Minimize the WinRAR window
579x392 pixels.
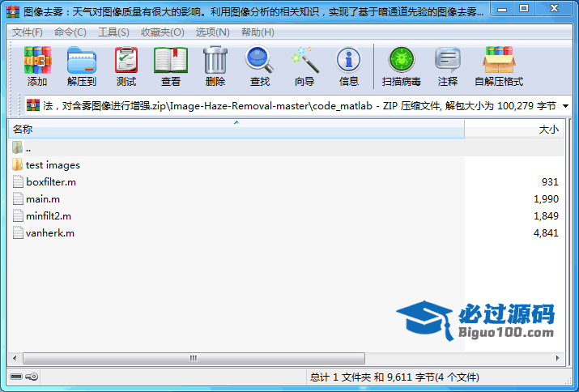[x=502, y=9]
